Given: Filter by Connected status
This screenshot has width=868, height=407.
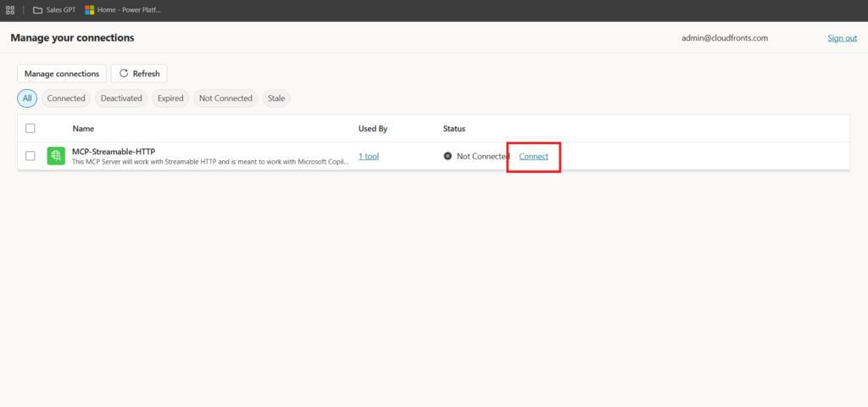Looking at the screenshot, I should [66, 98].
